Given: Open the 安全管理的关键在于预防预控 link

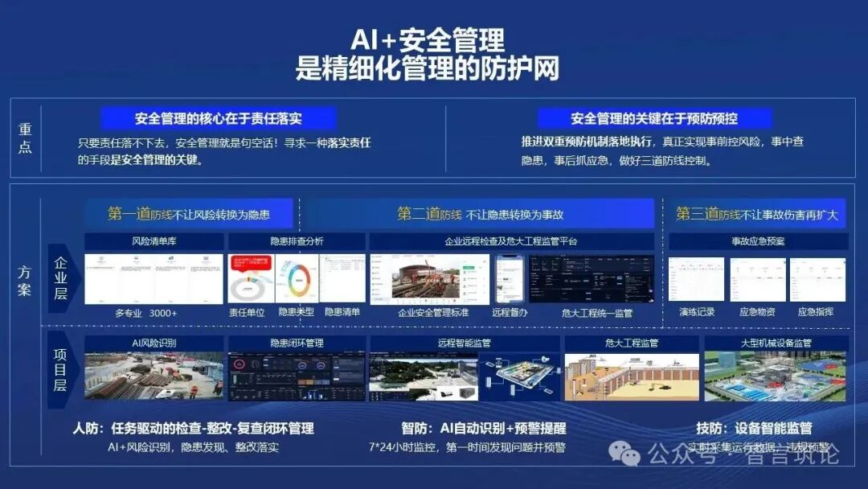Looking at the screenshot, I should [654, 117].
